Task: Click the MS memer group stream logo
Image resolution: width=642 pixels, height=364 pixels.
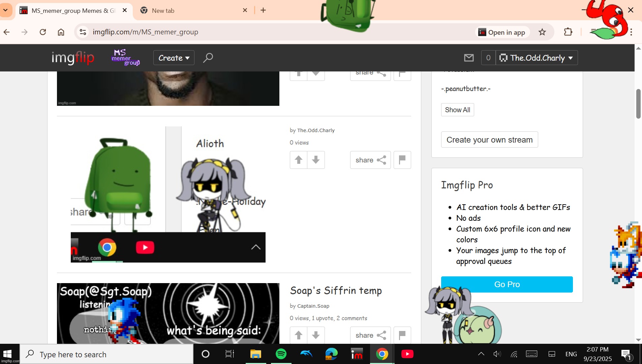Action: coord(125,58)
